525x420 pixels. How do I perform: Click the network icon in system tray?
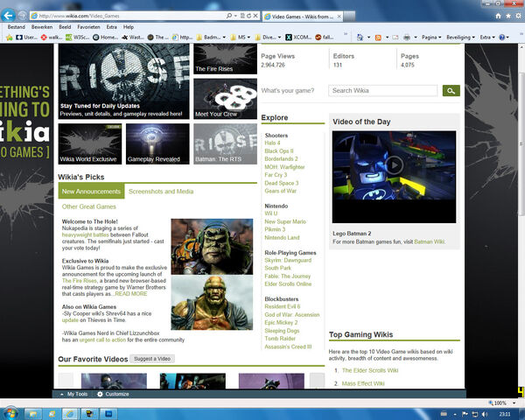coord(475,414)
